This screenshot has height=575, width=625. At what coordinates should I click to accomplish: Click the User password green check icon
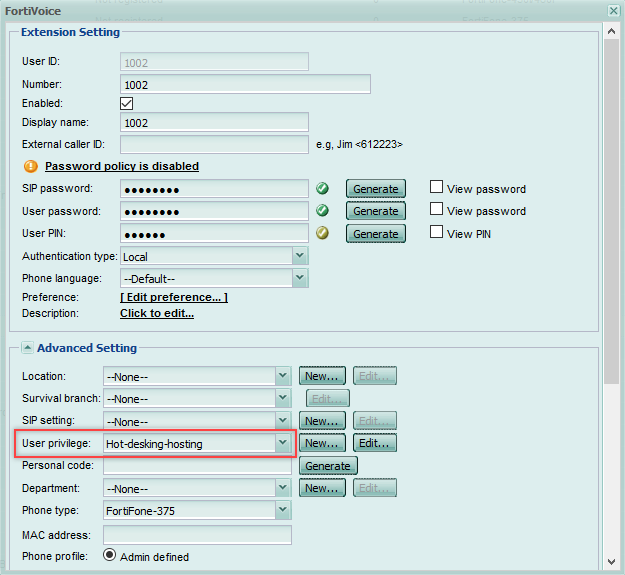pyautogui.click(x=323, y=211)
